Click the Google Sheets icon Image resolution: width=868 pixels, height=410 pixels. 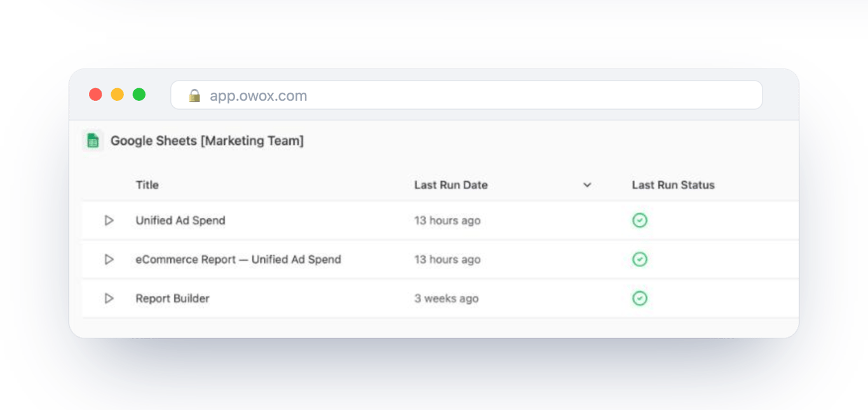pos(93,141)
